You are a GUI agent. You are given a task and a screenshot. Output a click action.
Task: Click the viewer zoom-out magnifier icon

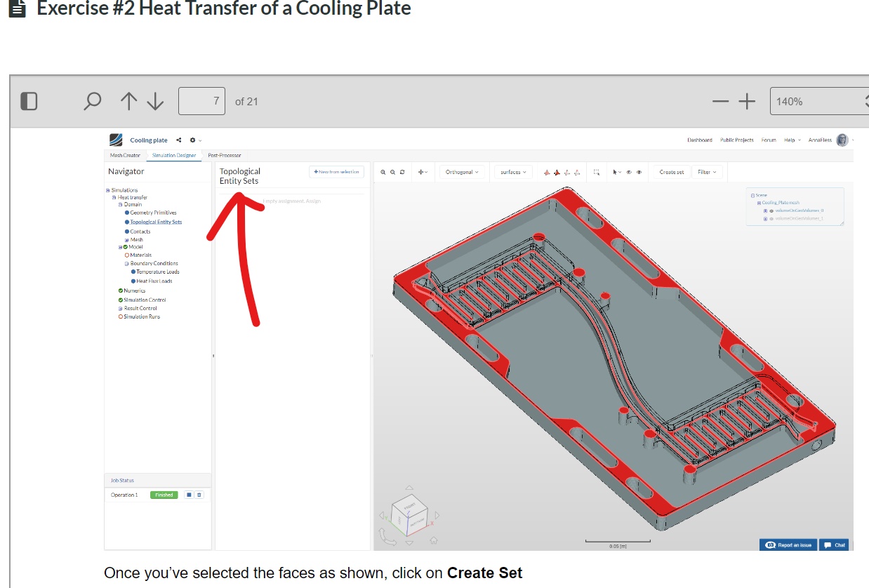[392, 172]
